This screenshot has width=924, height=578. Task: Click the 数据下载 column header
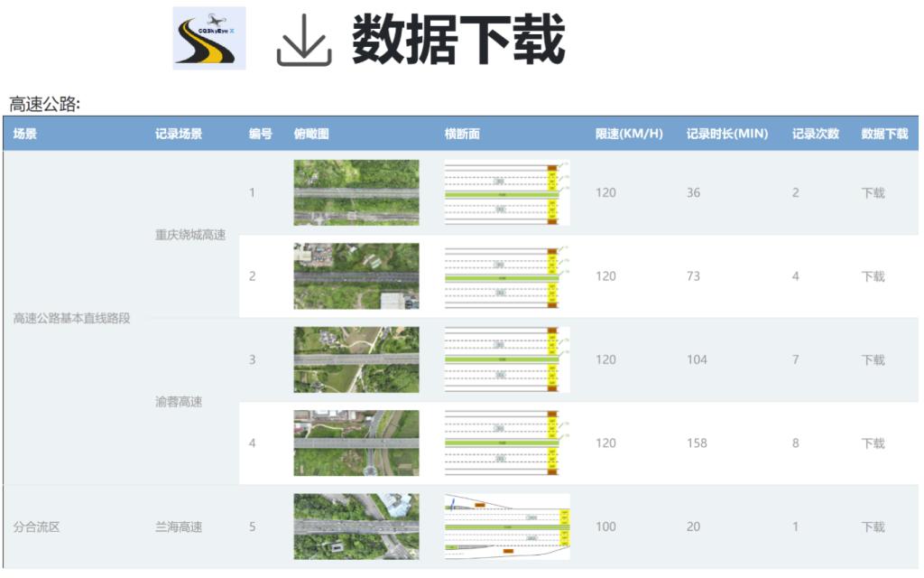point(884,134)
